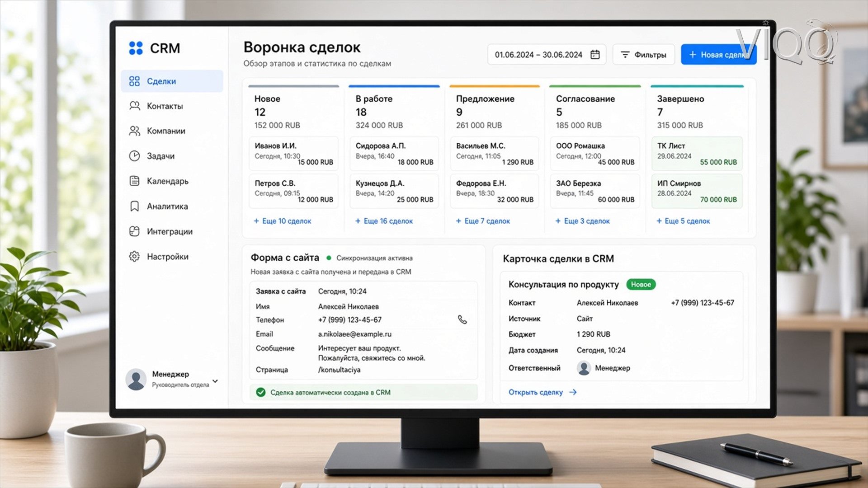Click the phone call icon in form

click(462, 319)
